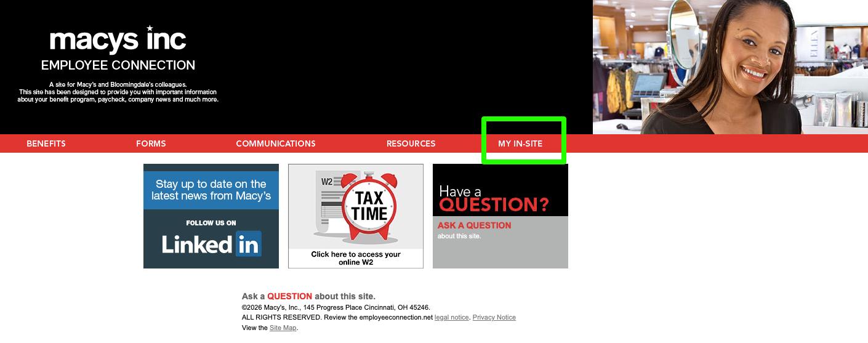Click 'Stay up to date' blue banner
This screenshot has width=868, height=343.
211,190
